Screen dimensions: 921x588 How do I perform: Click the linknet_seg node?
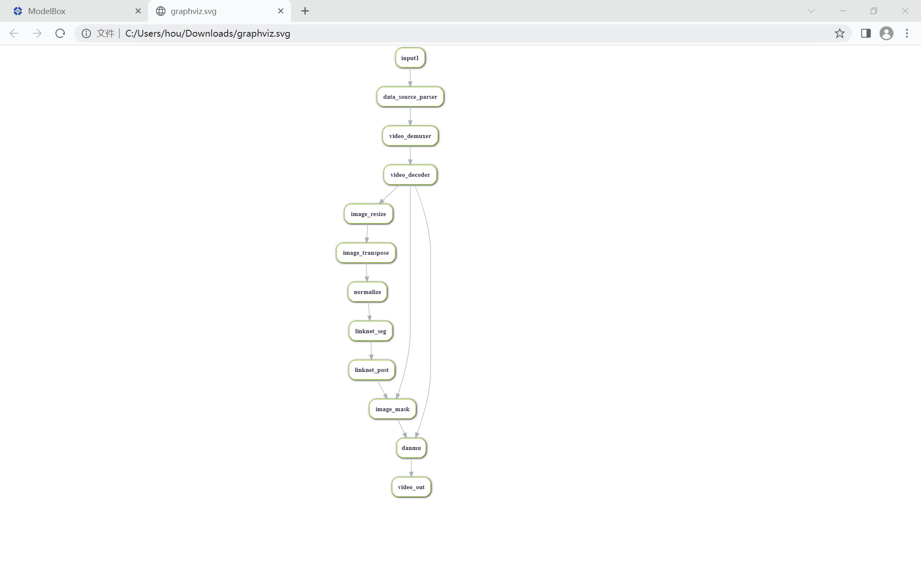(371, 331)
